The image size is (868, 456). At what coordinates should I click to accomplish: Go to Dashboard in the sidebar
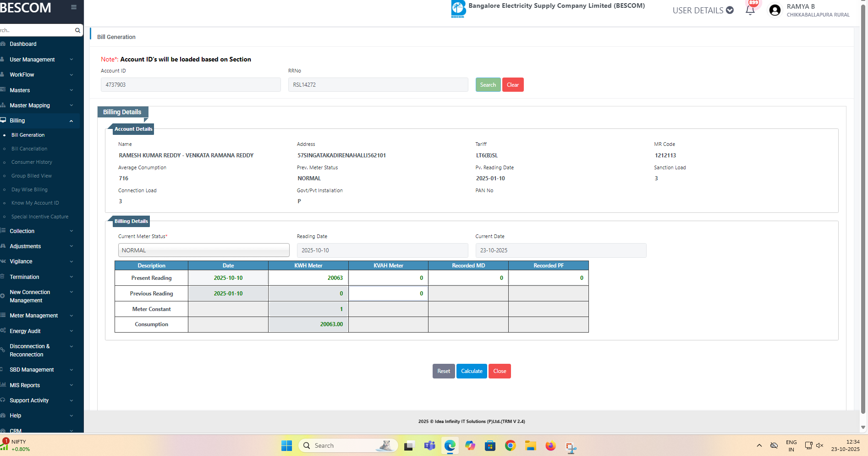(23, 44)
